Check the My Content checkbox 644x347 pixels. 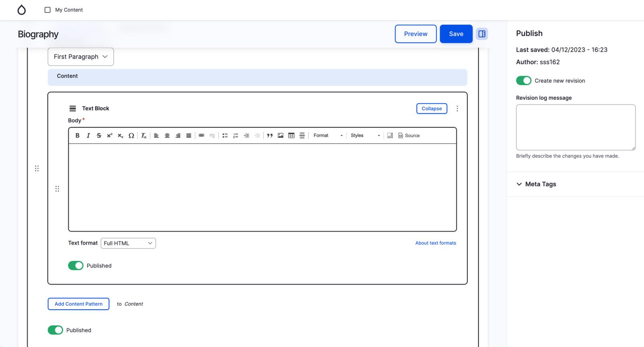47,10
